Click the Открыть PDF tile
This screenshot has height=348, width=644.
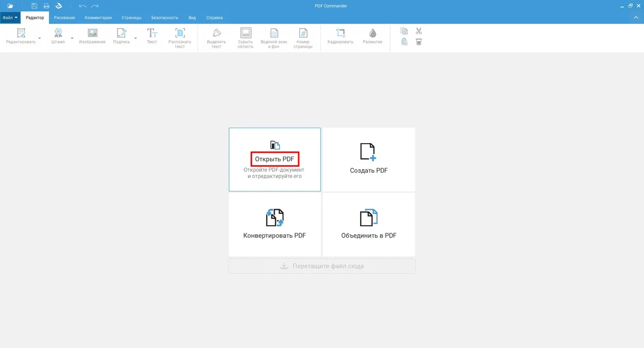coord(275,159)
